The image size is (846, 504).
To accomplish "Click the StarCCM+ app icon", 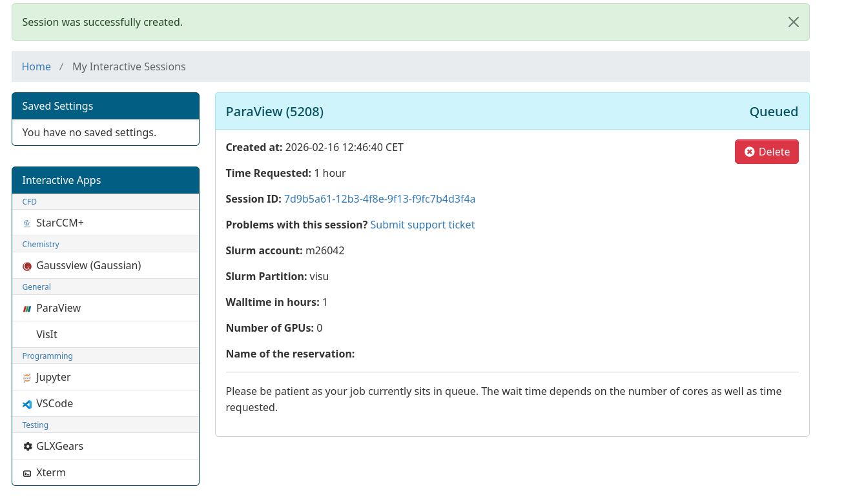I will pos(27,223).
